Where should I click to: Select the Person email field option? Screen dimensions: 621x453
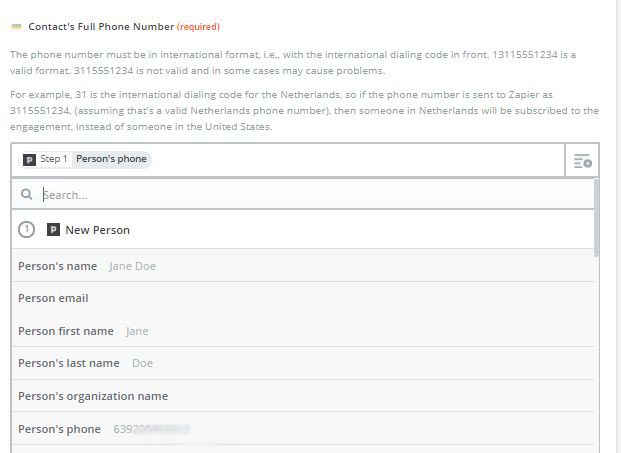pyautogui.click(x=303, y=298)
